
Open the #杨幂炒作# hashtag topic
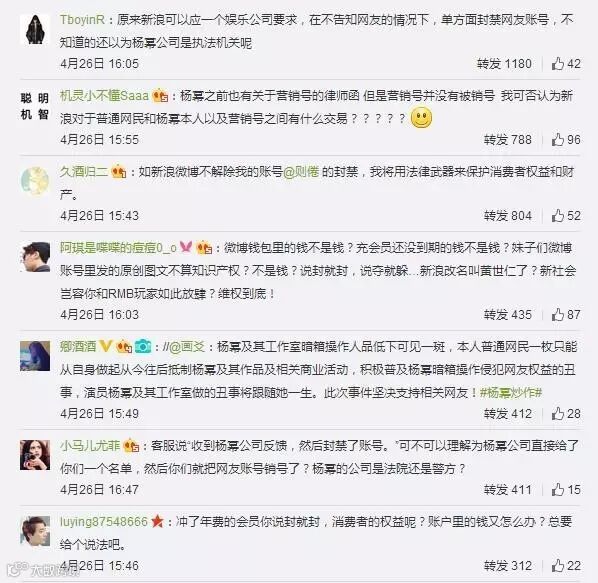pyautogui.click(x=511, y=392)
